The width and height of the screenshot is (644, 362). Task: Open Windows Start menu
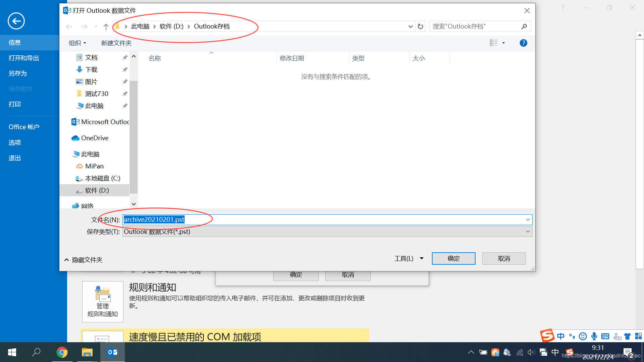(x=12, y=352)
